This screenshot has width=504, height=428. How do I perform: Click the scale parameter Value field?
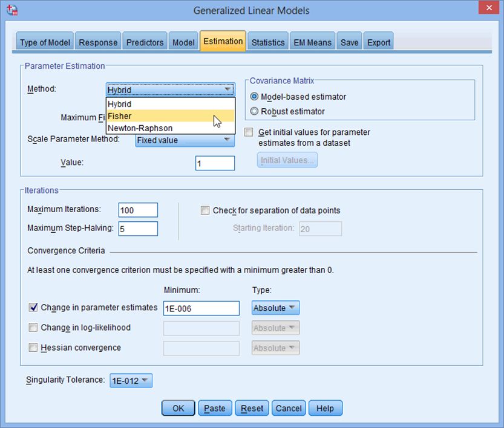pos(215,163)
